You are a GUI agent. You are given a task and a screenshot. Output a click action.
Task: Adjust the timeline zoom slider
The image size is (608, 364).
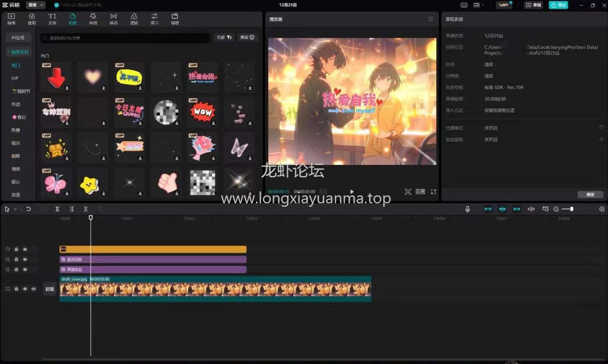pyautogui.click(x=571, y=209)
